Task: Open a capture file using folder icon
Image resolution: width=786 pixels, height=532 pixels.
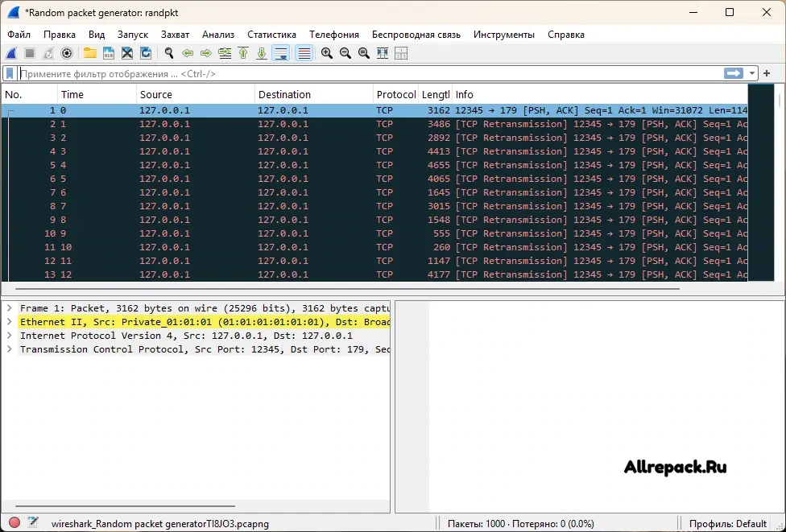Action: pos(89,53)
